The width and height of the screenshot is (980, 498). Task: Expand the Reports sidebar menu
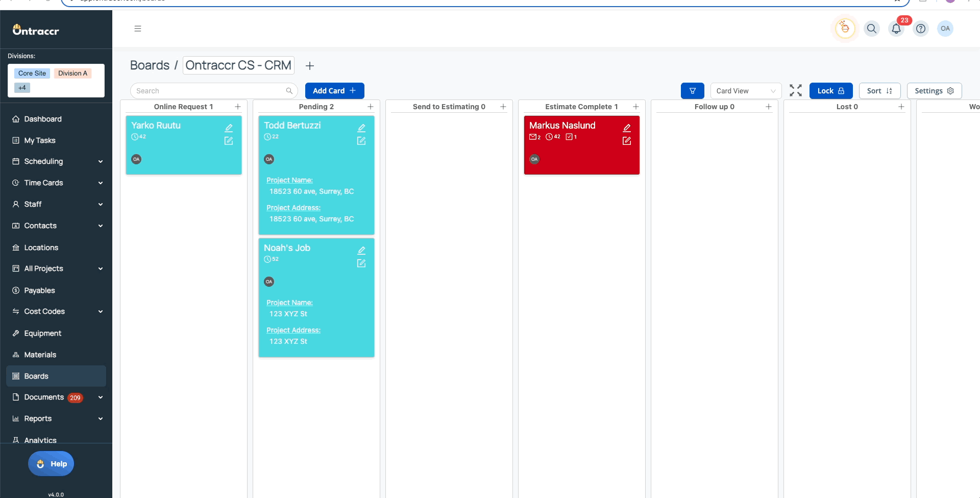(x=56, y=418)
